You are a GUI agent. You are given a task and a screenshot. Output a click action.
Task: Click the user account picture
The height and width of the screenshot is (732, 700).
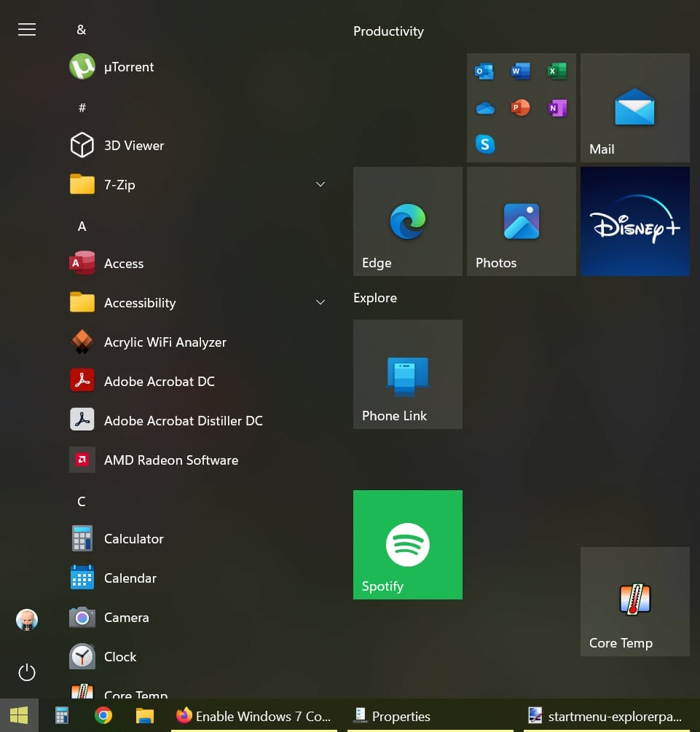(x=27, y=620)
